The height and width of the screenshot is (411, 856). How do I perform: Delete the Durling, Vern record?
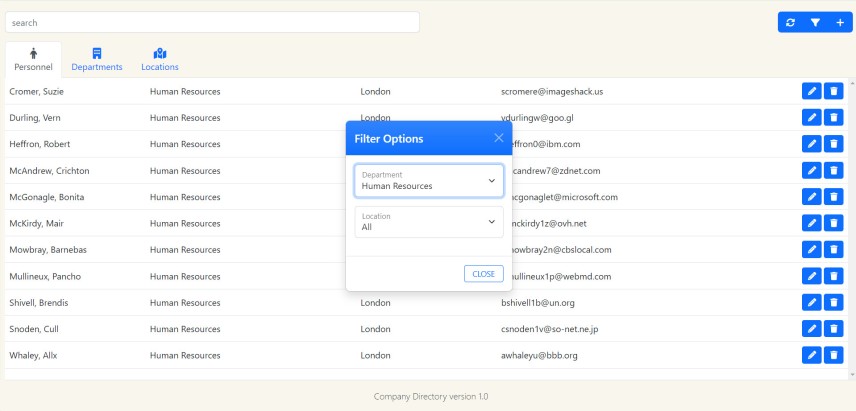point(834,117)
